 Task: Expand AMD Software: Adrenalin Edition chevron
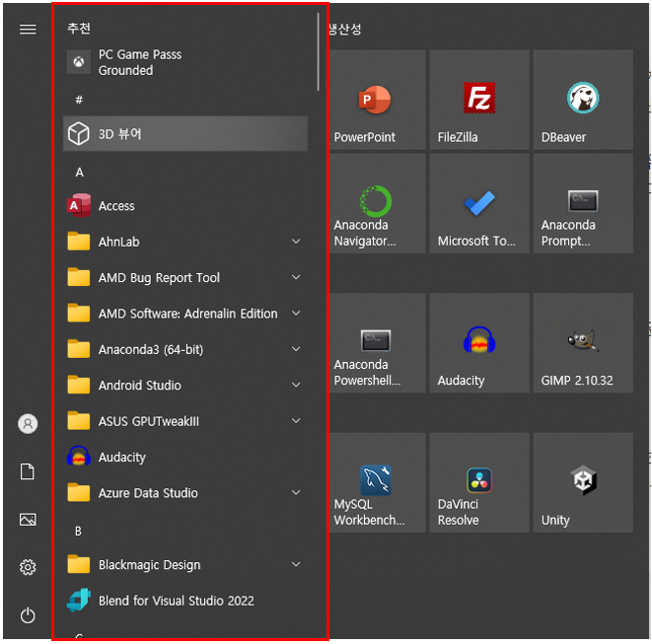coord(296,313)
